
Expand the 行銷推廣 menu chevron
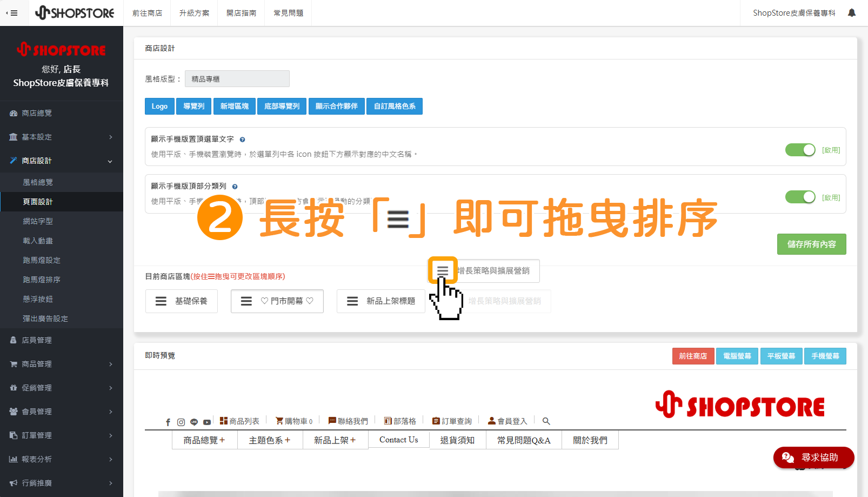pyautogui.click(x=110, y=483)
